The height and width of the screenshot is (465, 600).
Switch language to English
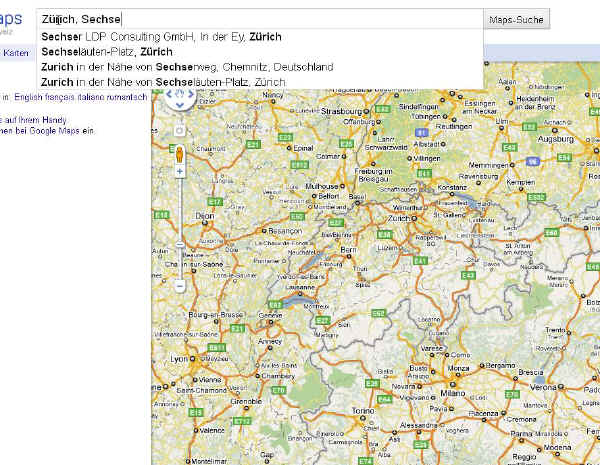pyautogui.click(x=28, y=97)
